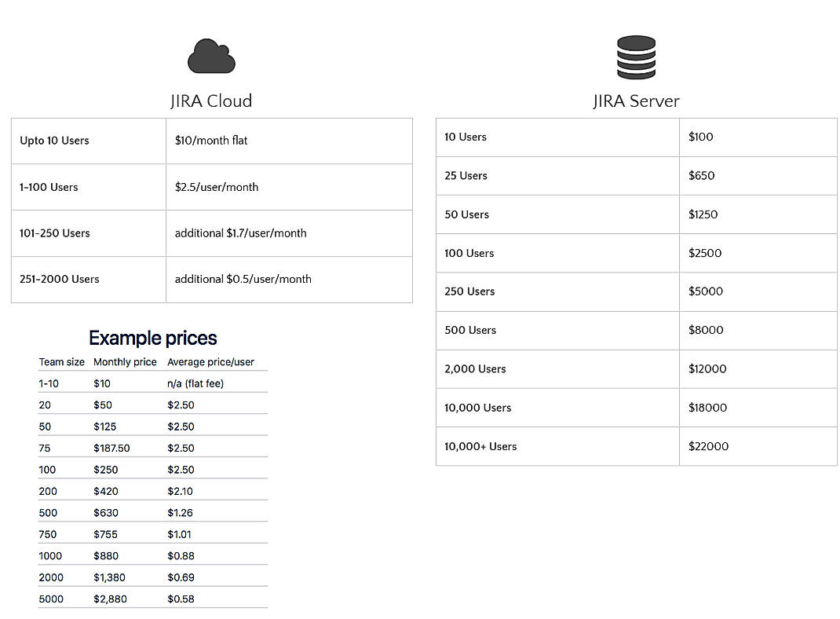Screen dimensions: 840x619
Task: Click the $0.58 average price for 5000 users
Action: (x=181, y=599)
